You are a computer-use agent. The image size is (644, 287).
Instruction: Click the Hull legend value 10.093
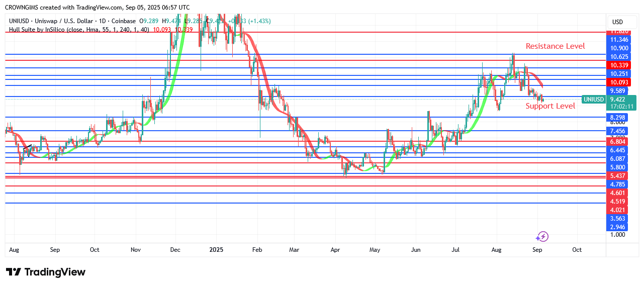[162, 30]
